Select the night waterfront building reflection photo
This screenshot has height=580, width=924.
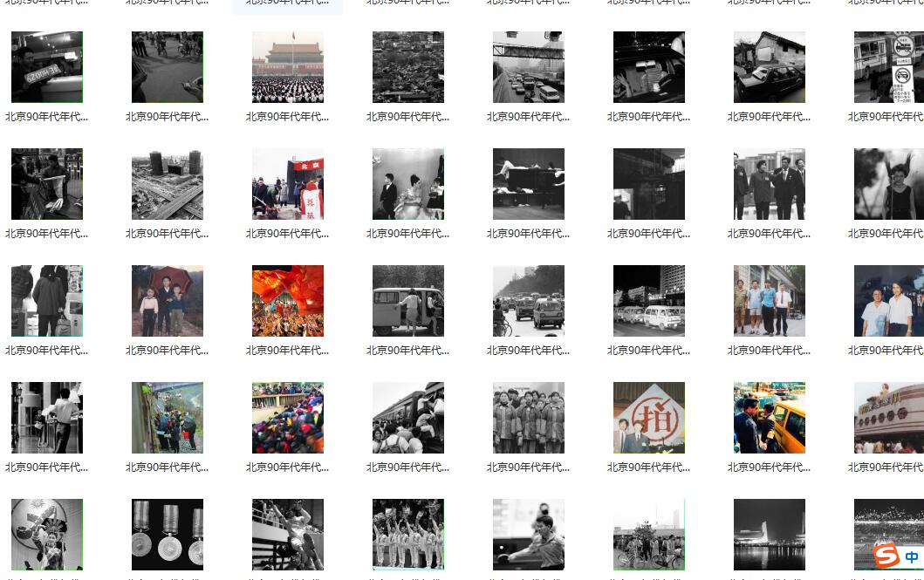coord(770,534)
